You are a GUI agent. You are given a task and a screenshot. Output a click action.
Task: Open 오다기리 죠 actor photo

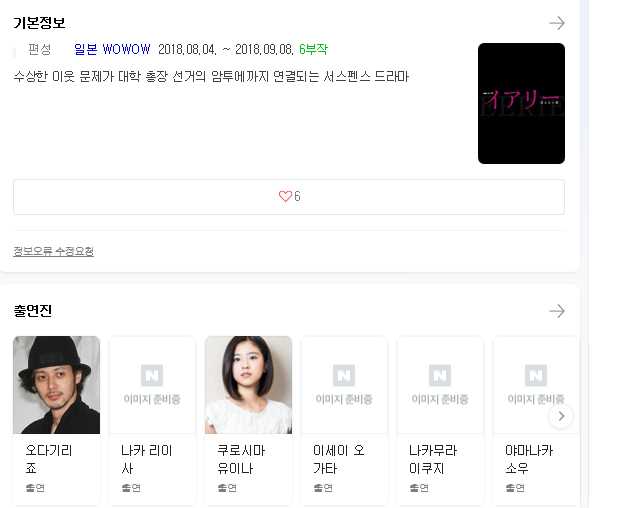tap(56, 385)
